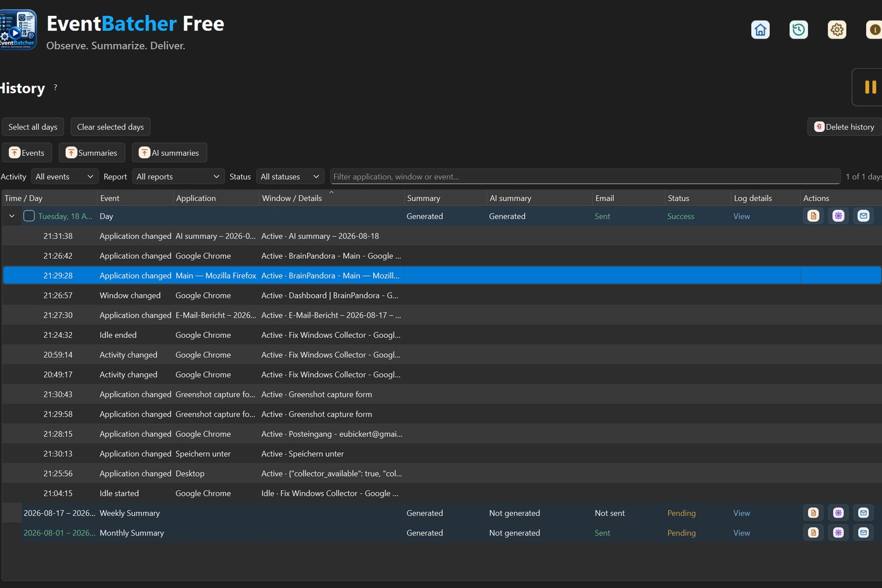
Task: Open summary document icon for Weekly Summary row
Action: [814, 513]
